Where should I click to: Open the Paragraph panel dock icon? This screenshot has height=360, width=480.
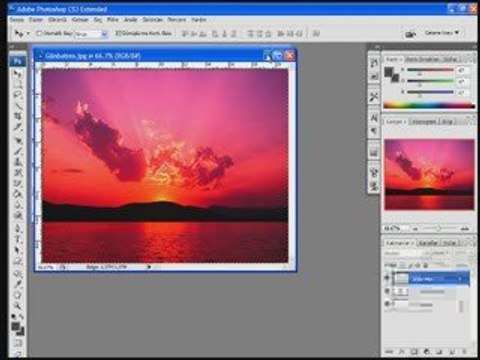[374, 131]
